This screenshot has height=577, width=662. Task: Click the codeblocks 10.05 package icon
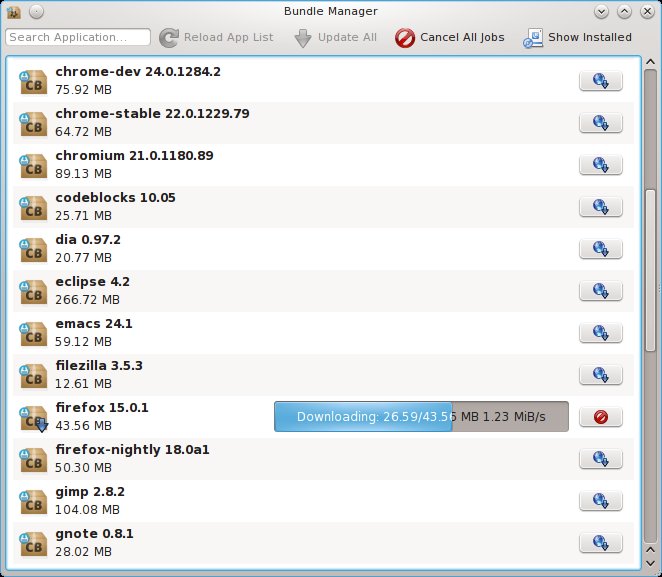click(x=34, y=207)
